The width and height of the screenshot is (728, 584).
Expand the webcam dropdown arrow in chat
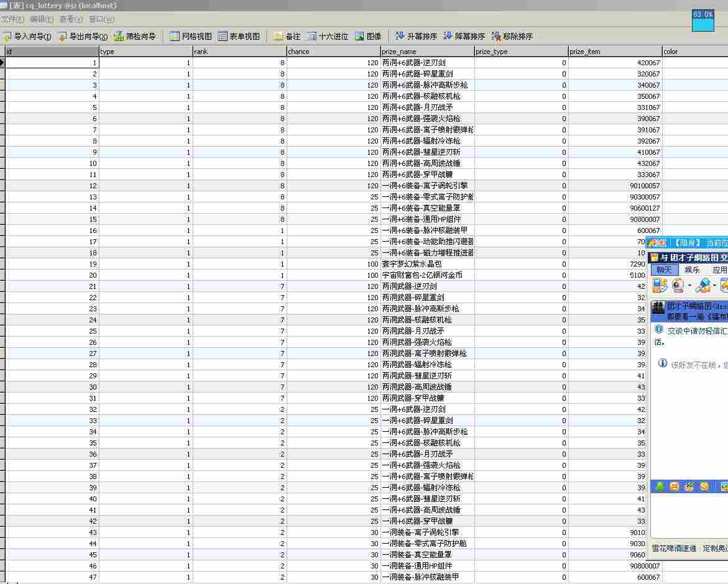click(689, 286)
